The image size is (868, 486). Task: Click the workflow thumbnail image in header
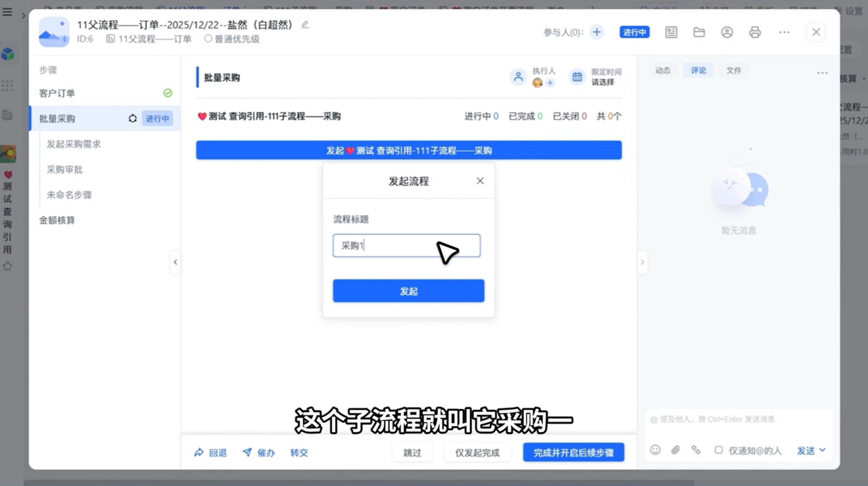coord(54,32)
